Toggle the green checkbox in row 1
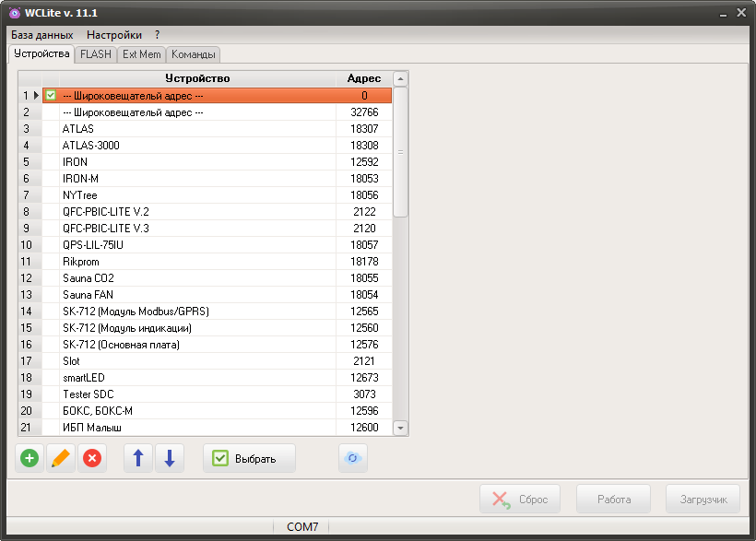 tap(51, 95)
